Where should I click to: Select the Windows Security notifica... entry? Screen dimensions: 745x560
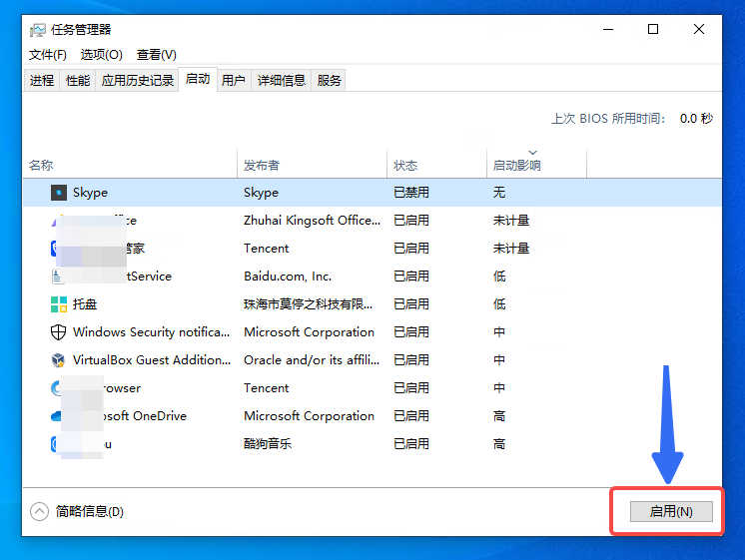[151, 332]
